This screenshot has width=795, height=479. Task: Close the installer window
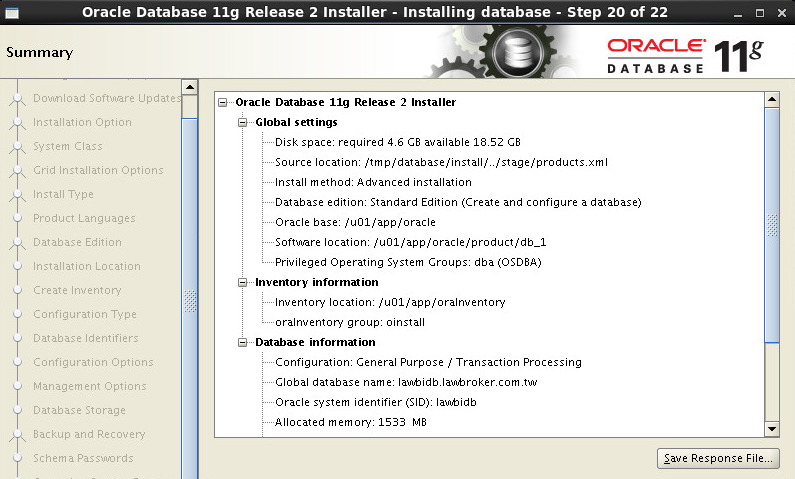tap(782, 13)
